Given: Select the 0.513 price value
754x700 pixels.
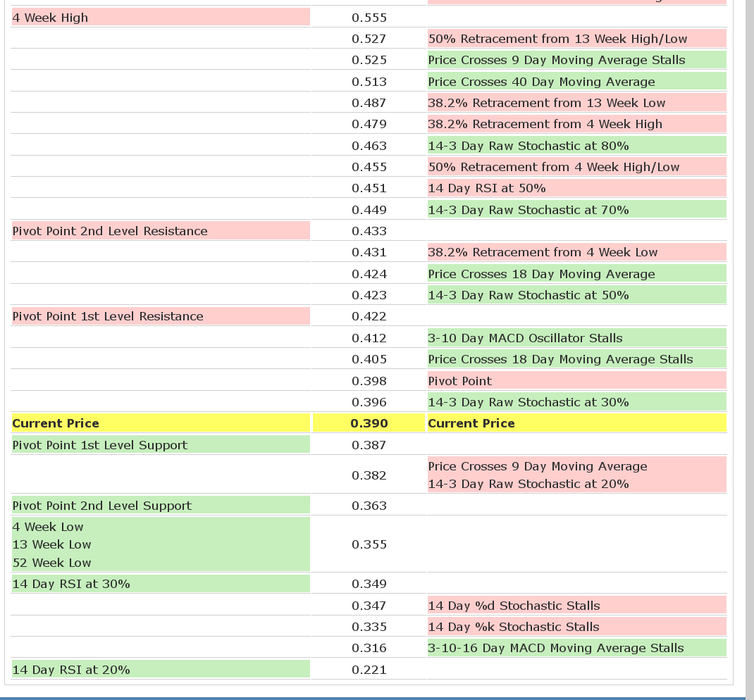Looking at the screenshot, I should [369, 82].
